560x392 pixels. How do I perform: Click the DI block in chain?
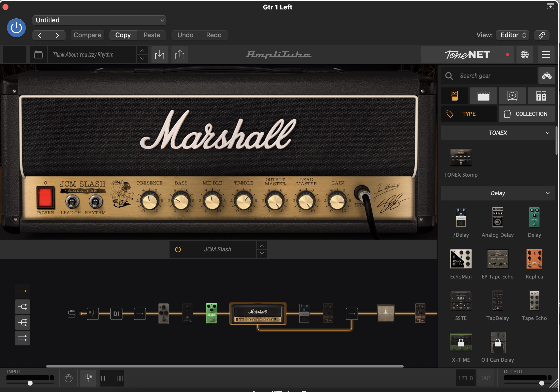[116, 314]
